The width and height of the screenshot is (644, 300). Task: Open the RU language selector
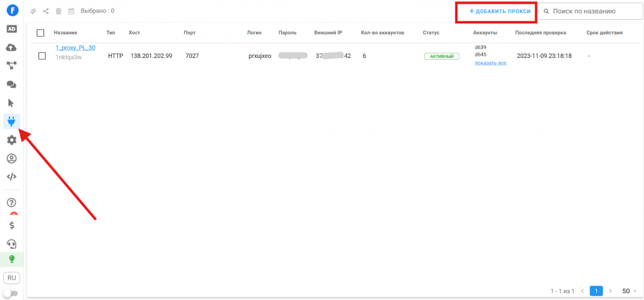11,277
